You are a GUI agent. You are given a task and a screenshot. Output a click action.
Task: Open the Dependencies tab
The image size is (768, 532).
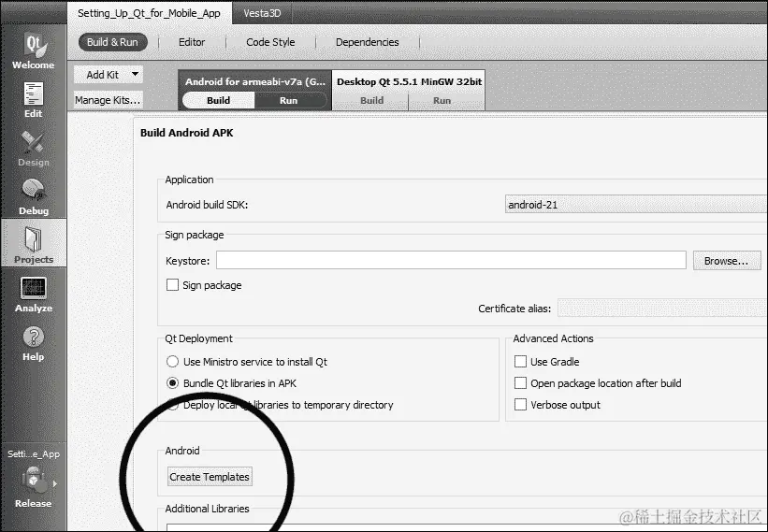[367, 42]
